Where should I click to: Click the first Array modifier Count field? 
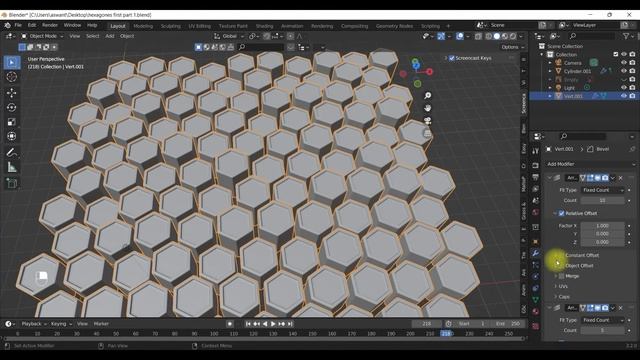[x=602, y=200]
